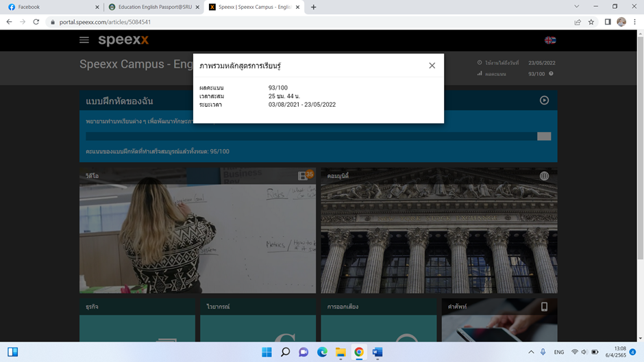Bookmark this page with star icon
The image size is (644, 362).
pos(591,22)
